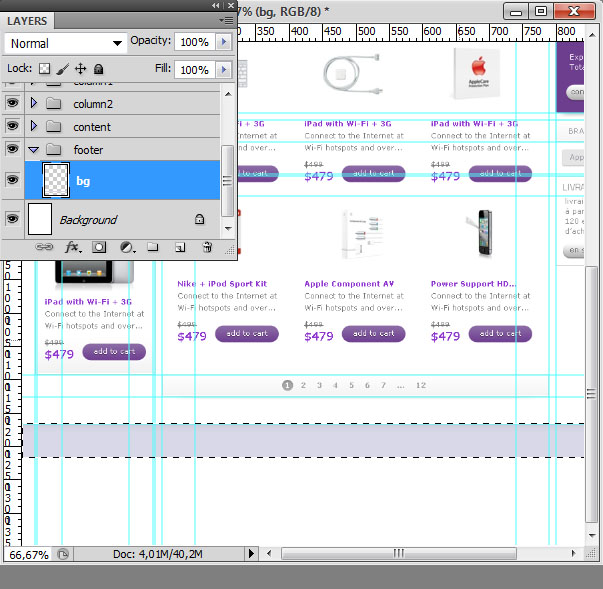Open status bar info flyout arrow
The width and height of the screenshot is (603, 589).
[251, 554]
